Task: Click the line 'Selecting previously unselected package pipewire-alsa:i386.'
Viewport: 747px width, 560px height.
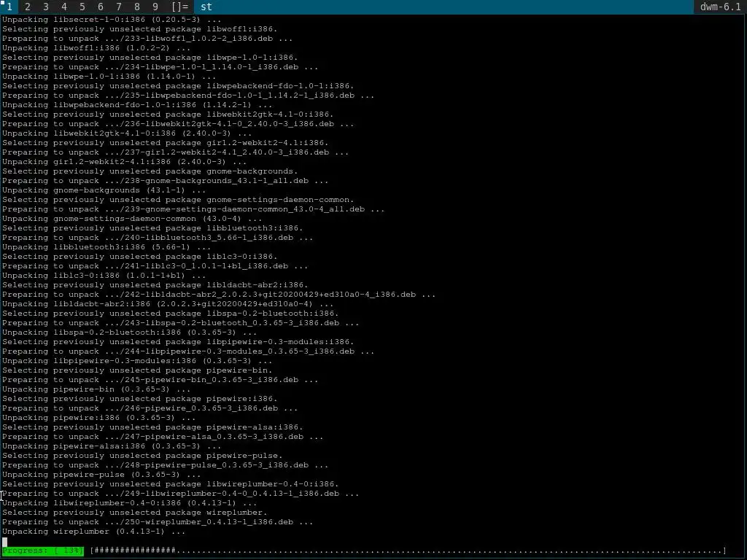Action: 152,427
